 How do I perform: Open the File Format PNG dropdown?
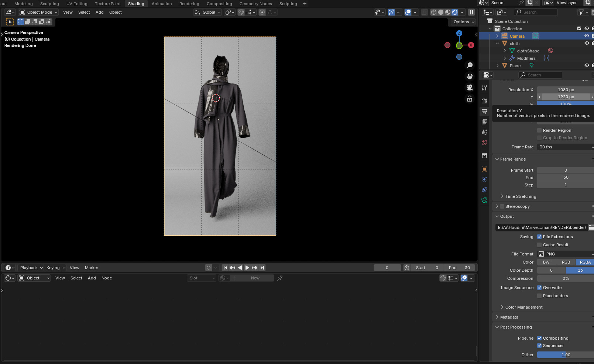[x=566, y=254]
